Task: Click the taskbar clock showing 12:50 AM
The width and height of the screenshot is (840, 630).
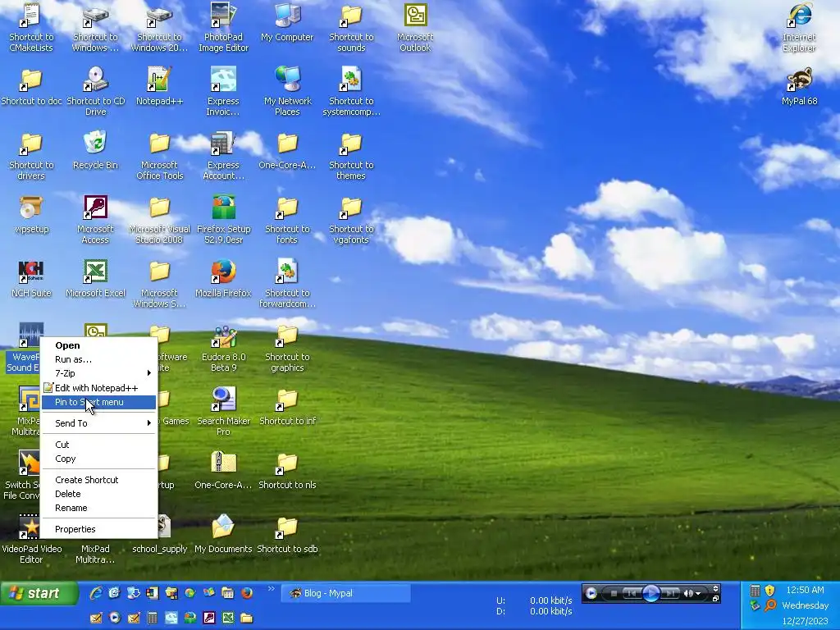Action: (805, 590)
